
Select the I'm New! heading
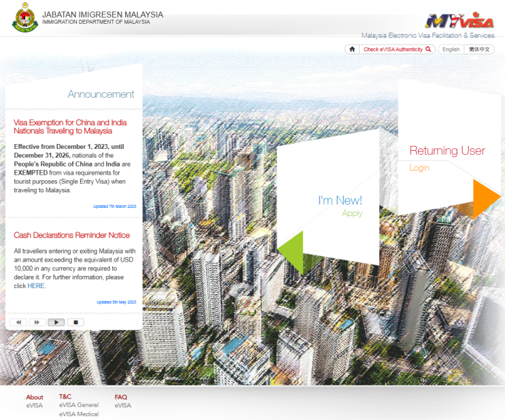[340, 200]
